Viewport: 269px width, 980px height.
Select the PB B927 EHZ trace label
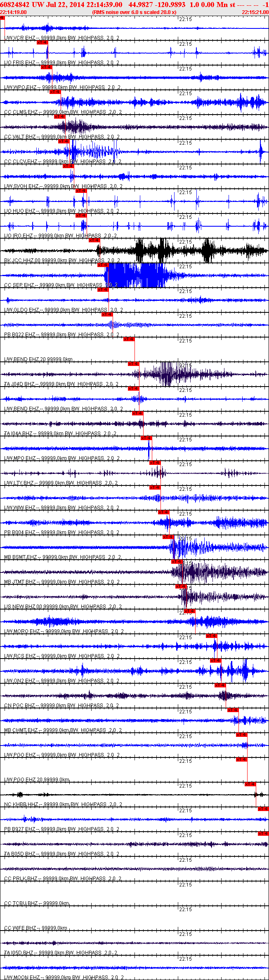click(62, 829)
